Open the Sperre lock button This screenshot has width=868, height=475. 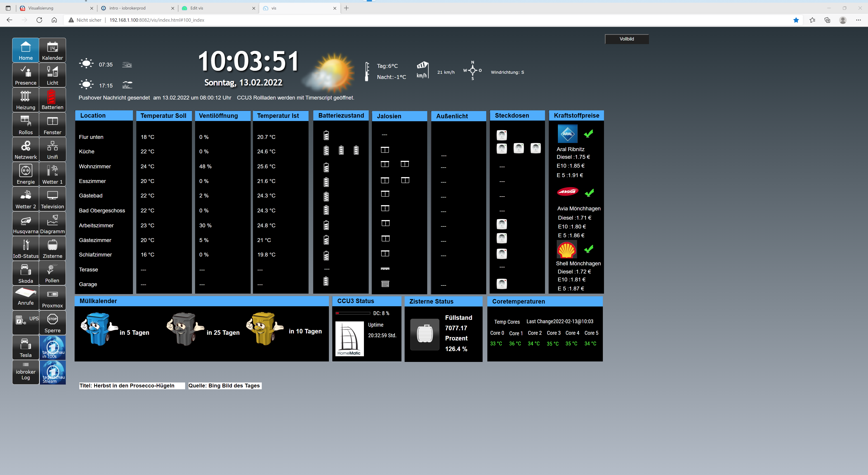click(52, 323)
